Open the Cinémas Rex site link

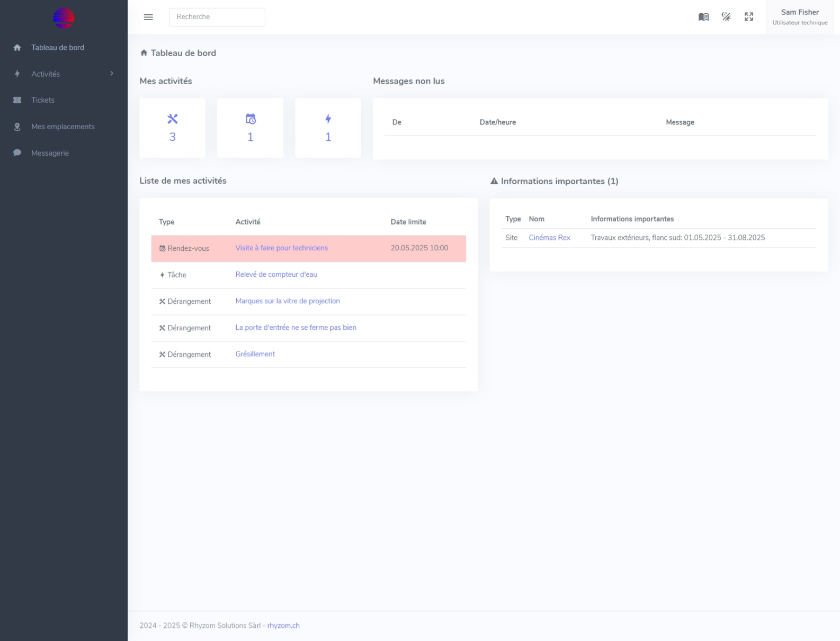click(x=549, y=238)
